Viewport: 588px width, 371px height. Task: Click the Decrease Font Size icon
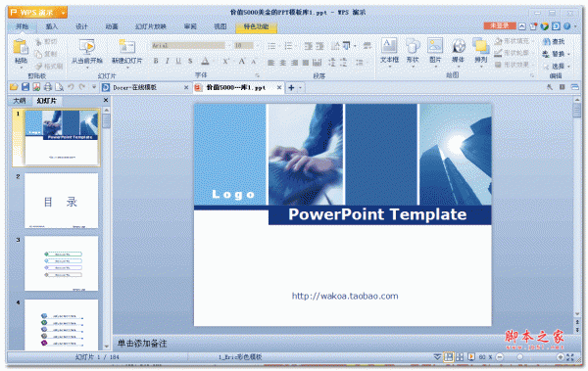click(254, 62)
